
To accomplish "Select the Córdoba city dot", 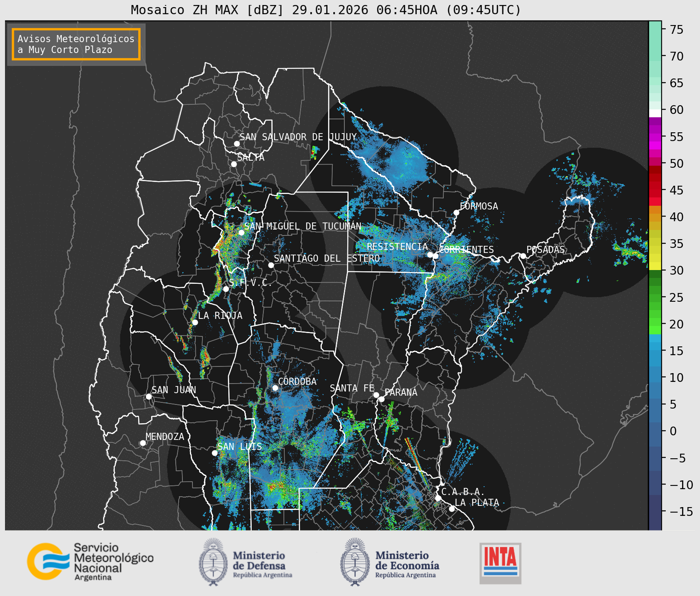I will click(x=275, y=388).
